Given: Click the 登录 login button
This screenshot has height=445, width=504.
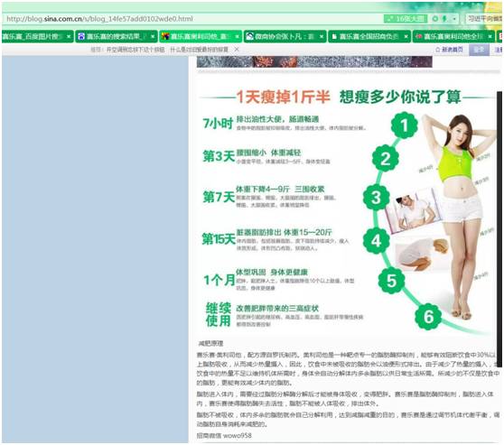Looking at the screenshot, I should (x=479, y=50).
